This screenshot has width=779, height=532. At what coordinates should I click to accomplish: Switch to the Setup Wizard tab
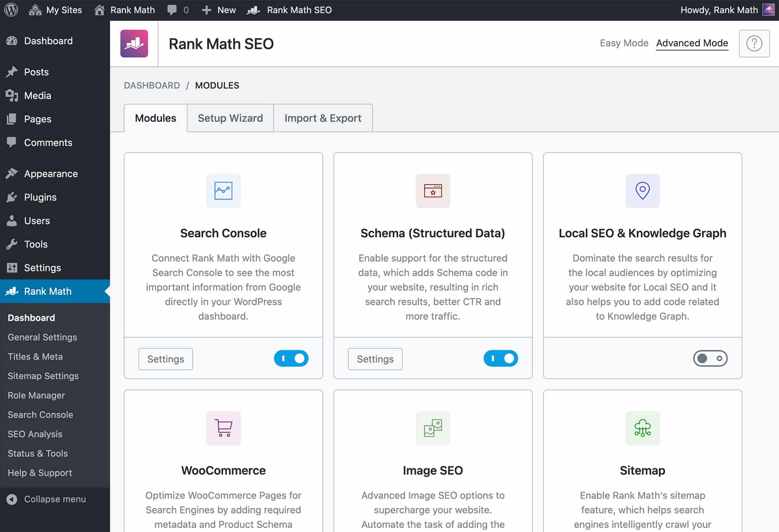click(x=230, y=118)
